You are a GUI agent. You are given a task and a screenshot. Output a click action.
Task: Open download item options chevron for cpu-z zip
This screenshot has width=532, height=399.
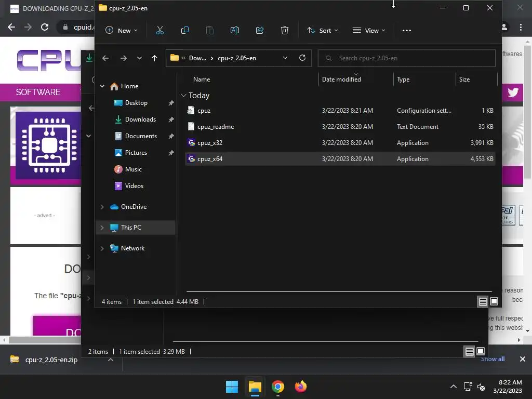(x=111, y=360)
